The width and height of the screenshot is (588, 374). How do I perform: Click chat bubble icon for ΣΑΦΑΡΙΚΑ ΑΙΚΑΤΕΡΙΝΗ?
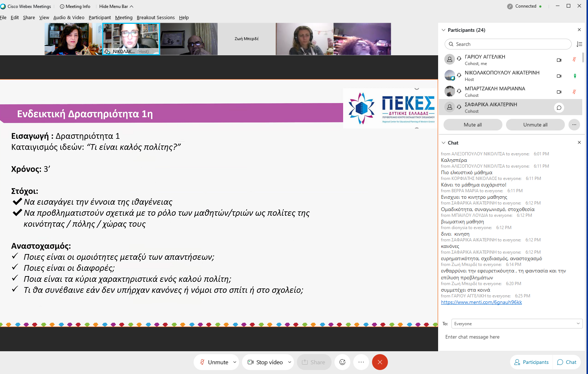point(559,108)
